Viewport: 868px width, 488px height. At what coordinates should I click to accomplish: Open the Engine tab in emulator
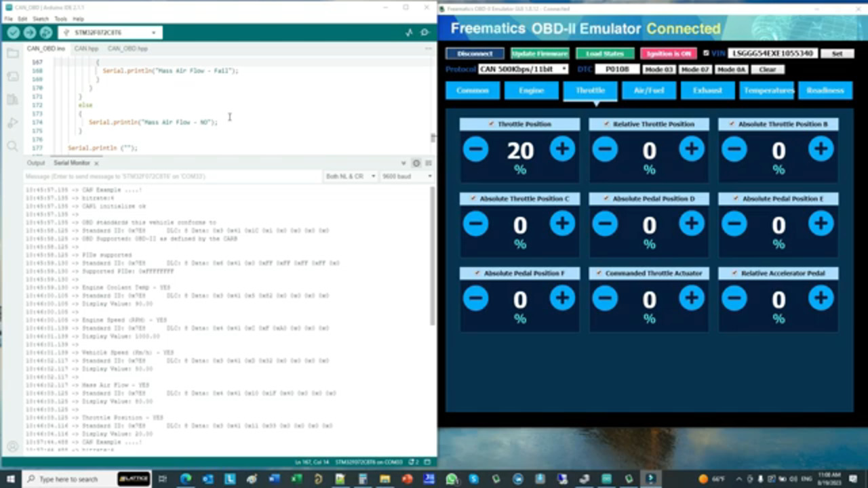tap(531, 90)
